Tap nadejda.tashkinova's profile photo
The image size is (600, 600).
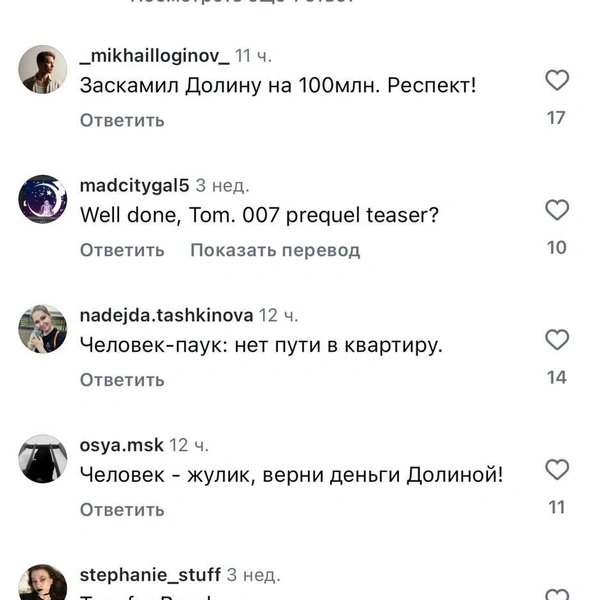43,329
